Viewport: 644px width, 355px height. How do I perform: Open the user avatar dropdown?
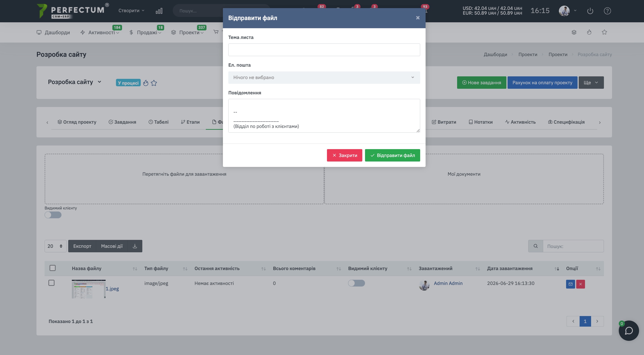(x=567, y=11)
